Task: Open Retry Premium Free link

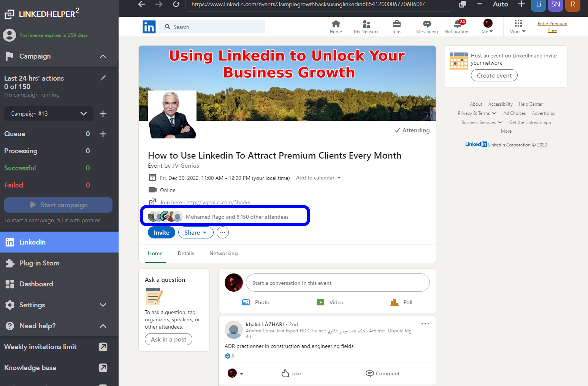Action: [552, 27]
